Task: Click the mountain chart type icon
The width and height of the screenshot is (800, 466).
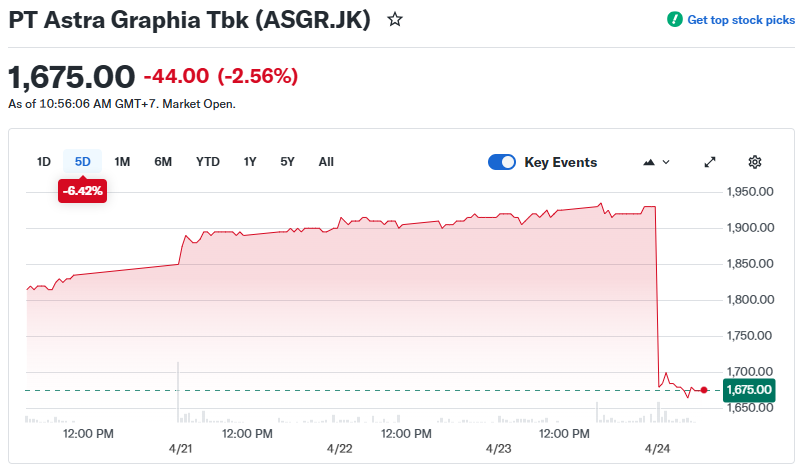Action: [x=648, y=162]
